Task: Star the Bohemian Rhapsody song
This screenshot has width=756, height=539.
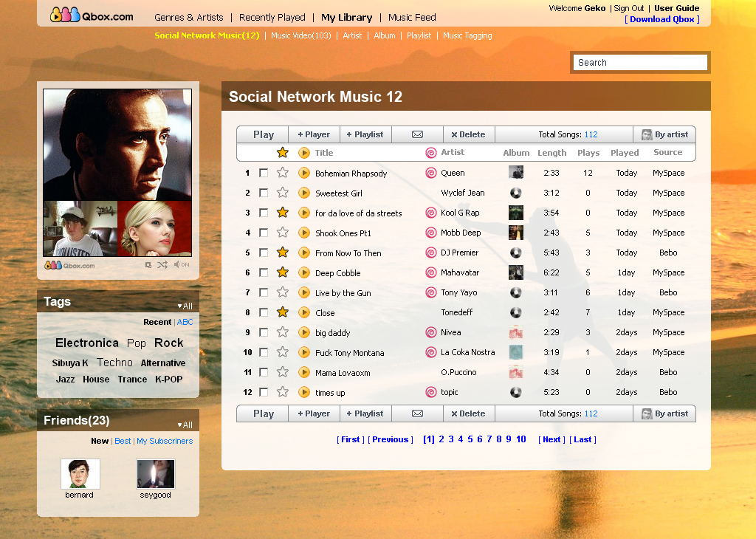Action: [x=283, y=173]
